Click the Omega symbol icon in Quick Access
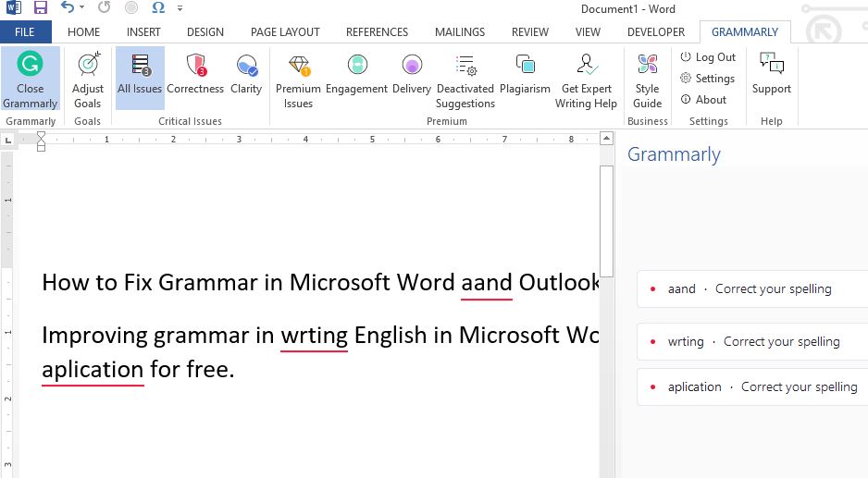 click(x=158, y=7)
